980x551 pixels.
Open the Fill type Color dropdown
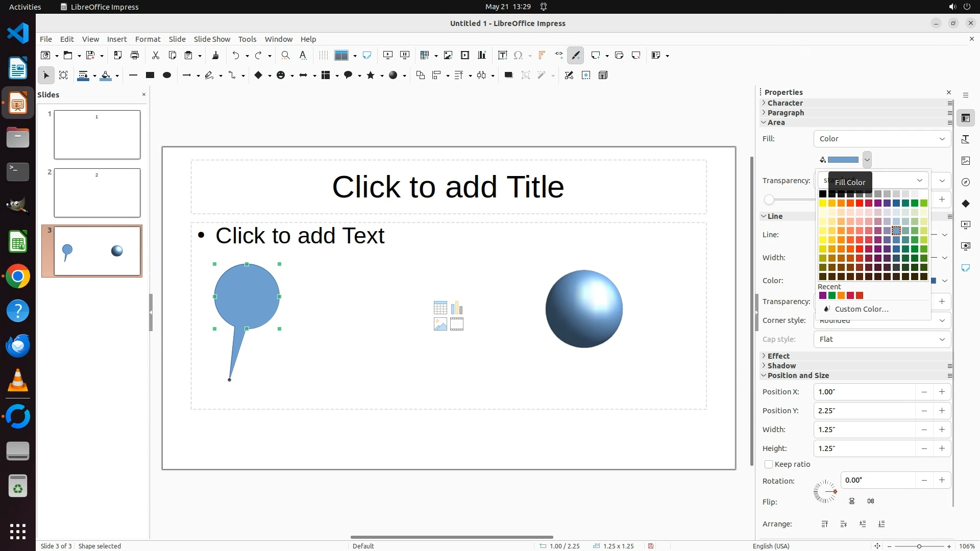click(x=881, y=139)
